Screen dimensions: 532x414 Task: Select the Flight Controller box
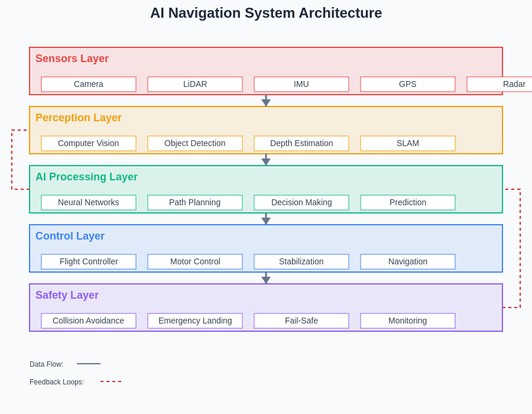[x=89, y=261]
